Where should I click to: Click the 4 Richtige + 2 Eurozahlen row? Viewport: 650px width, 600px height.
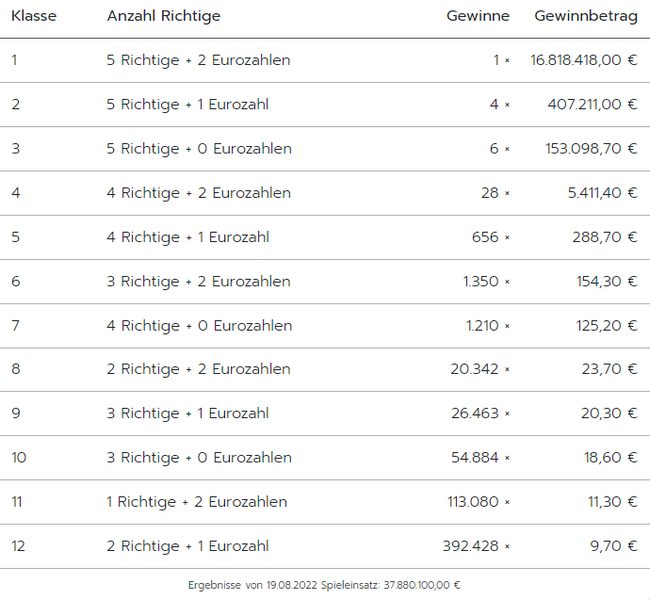tap(325, 193)
